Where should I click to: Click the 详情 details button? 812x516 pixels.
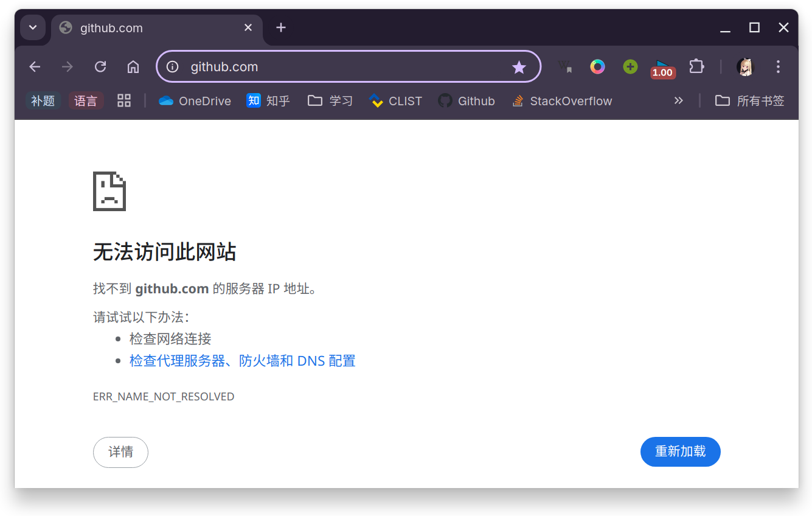tap(120, 452)
